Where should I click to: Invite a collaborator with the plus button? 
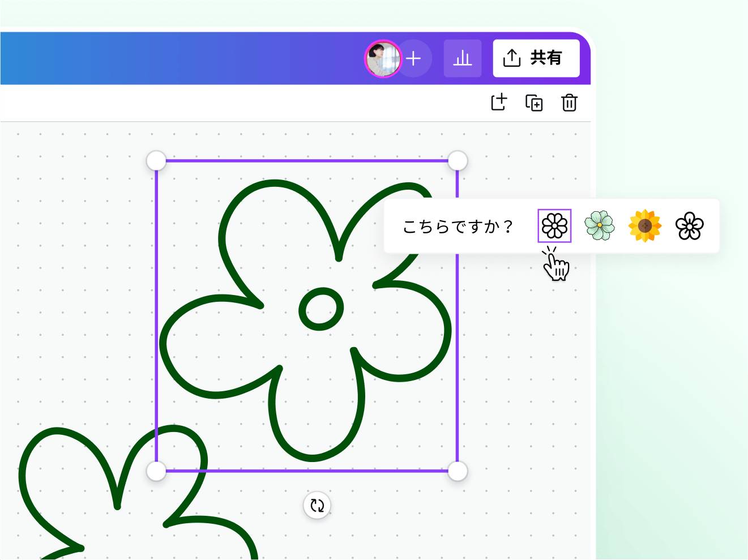tap(414, 58)
